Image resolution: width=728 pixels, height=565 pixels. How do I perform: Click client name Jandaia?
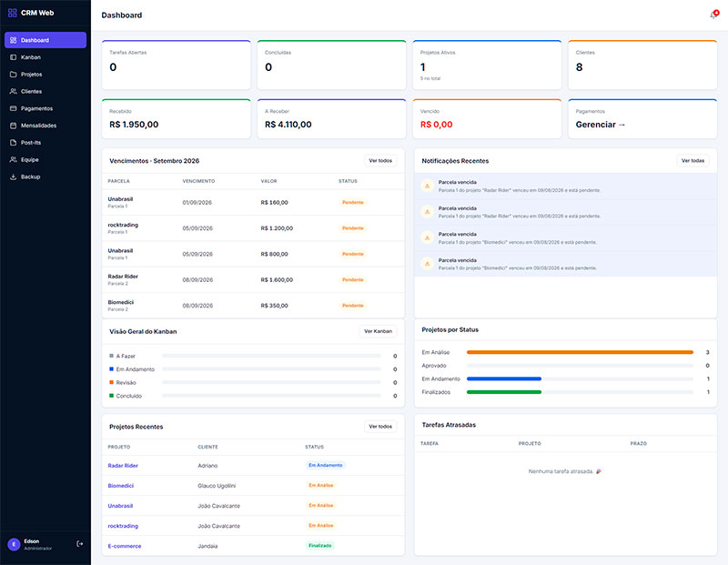pyautogui.click(x=207, y=546)
